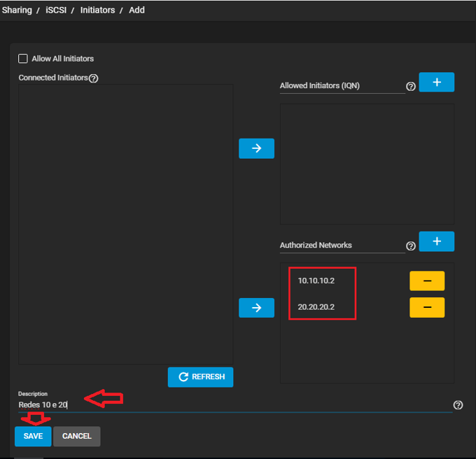This screenshot has height=459, width=476.
Task: Save the initiator configuration
Action: pyautogui.click(x=33, y=436)
